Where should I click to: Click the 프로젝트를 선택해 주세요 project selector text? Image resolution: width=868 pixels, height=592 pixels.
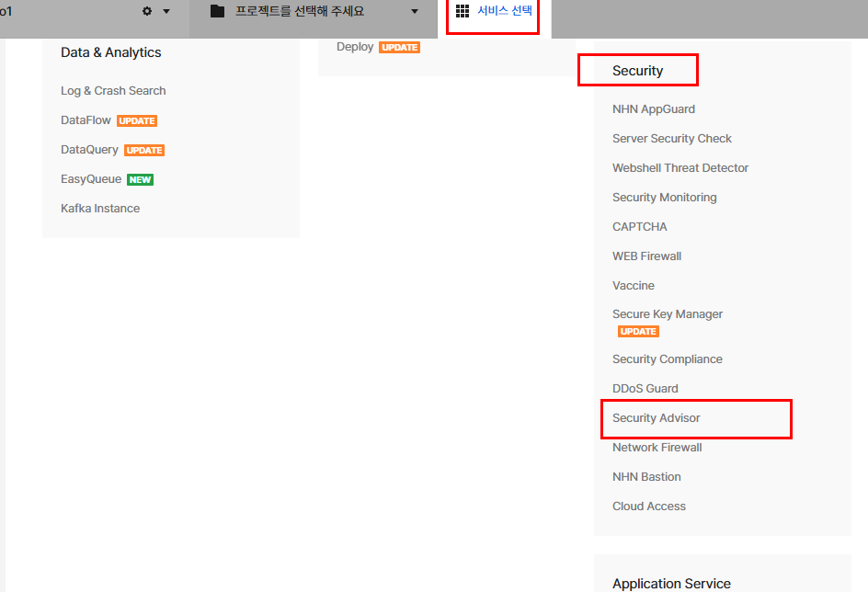300,11
